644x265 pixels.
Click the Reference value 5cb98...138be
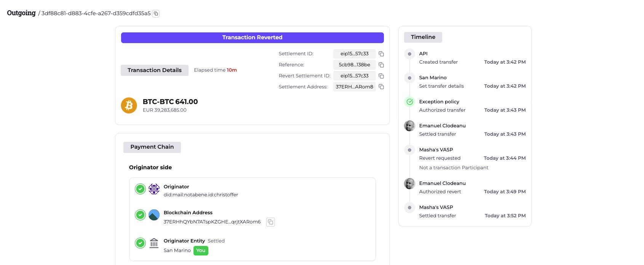(355, 65)
